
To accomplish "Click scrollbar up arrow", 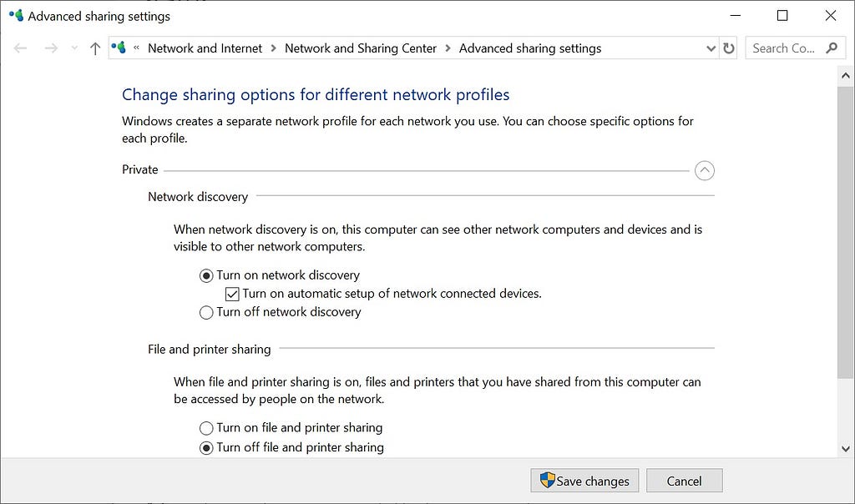I will [846, 76].
